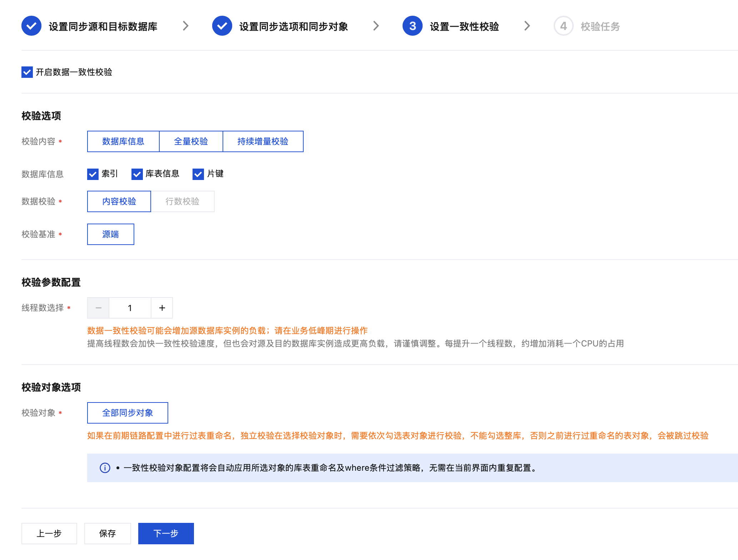Screen dimensions: 738x560
Task: Click the 下一步 button
Action: pyautogui.click(x=166, y=534)
